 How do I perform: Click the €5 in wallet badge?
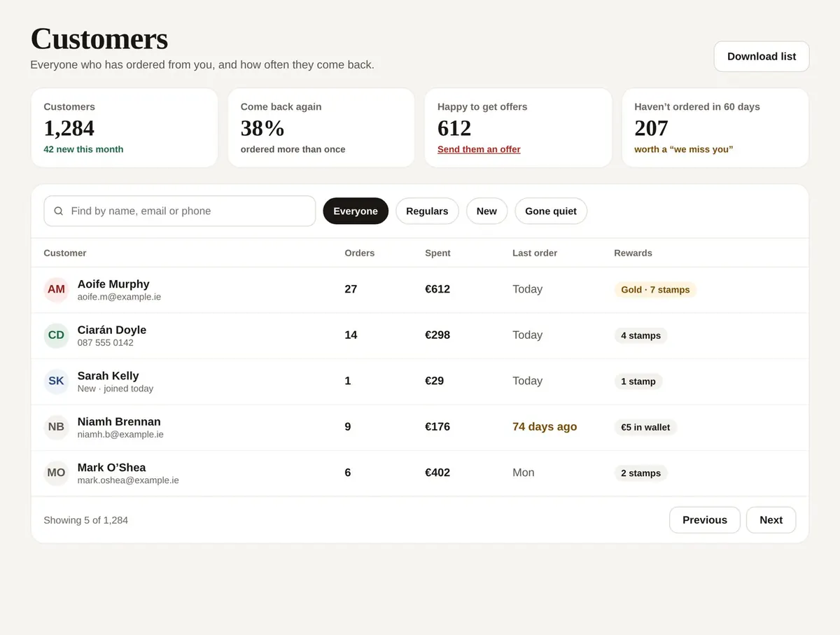click(x=645, y=427)
